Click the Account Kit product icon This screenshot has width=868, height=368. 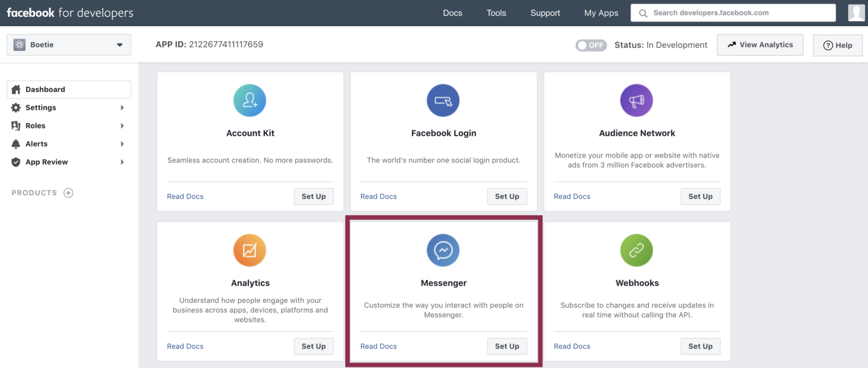(x=250, y=100)
